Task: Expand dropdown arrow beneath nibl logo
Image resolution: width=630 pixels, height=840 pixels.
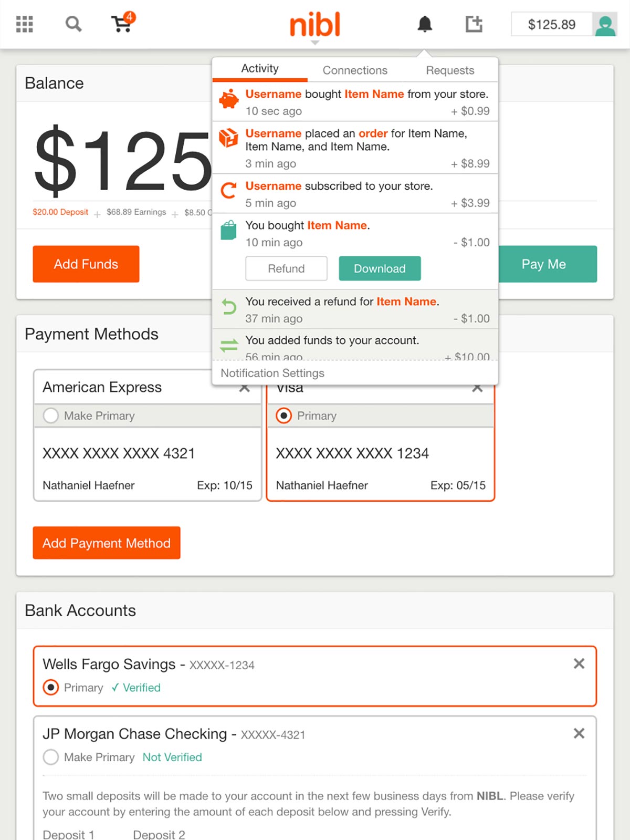Action: click(x=315, y=43)
